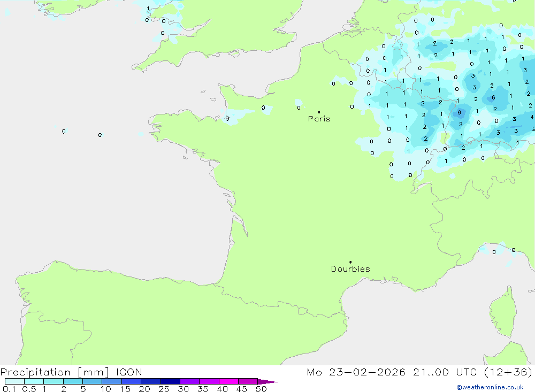Click the Dourbies city label
The image size is (535, 392).
(x=350, y=269)
